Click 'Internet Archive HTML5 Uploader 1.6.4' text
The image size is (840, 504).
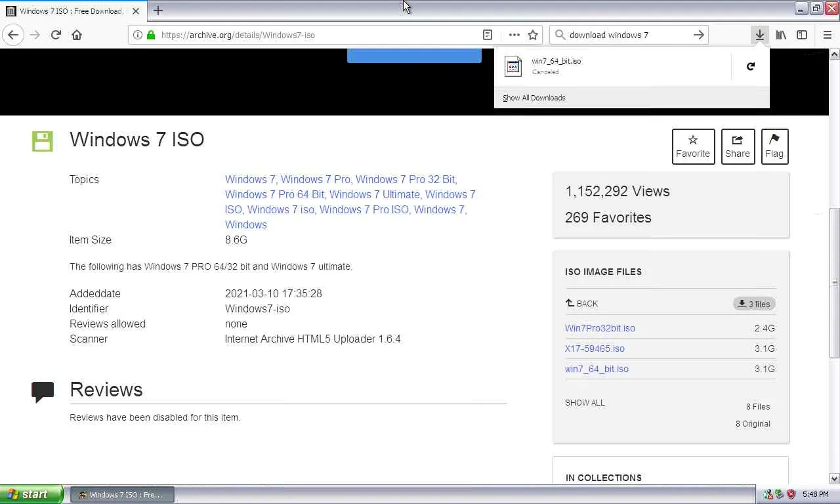coord(313,339)
